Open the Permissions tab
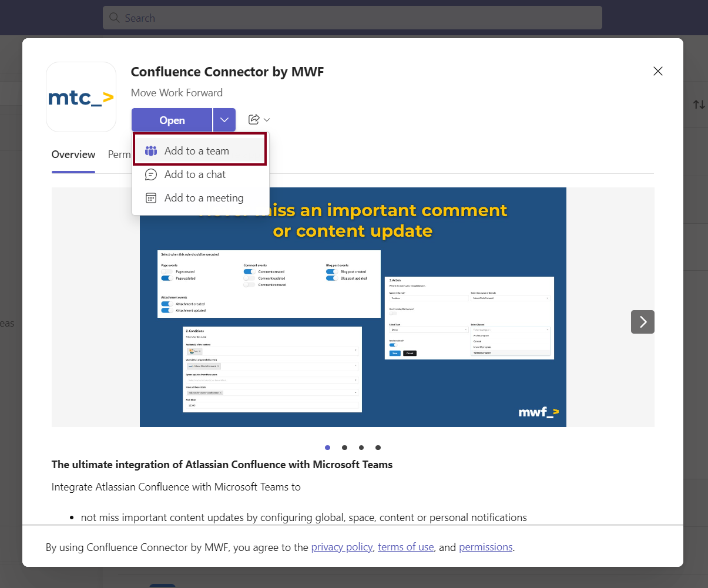This screenshot has height=588, width=708. 119,154
